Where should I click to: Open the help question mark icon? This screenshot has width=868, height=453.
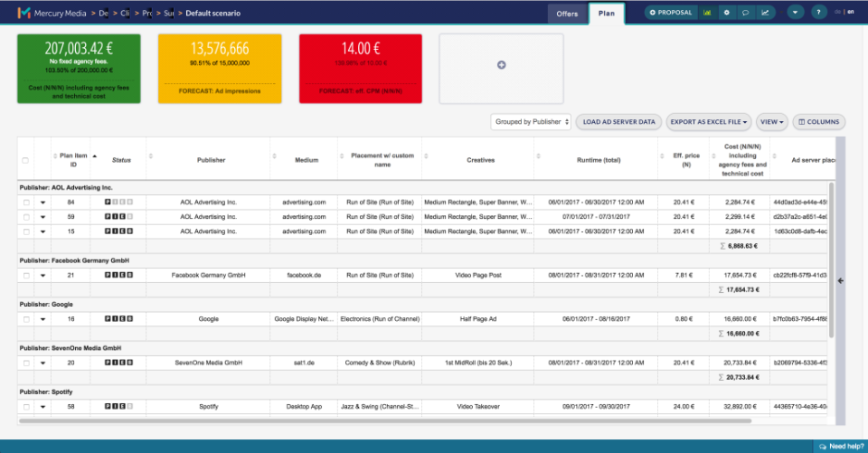[819, 13]
